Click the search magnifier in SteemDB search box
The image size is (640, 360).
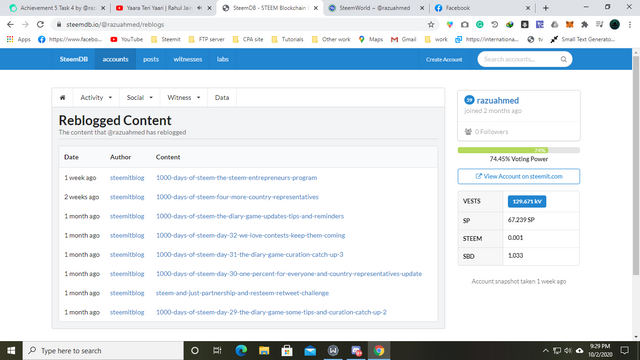(x=563, y=60)
